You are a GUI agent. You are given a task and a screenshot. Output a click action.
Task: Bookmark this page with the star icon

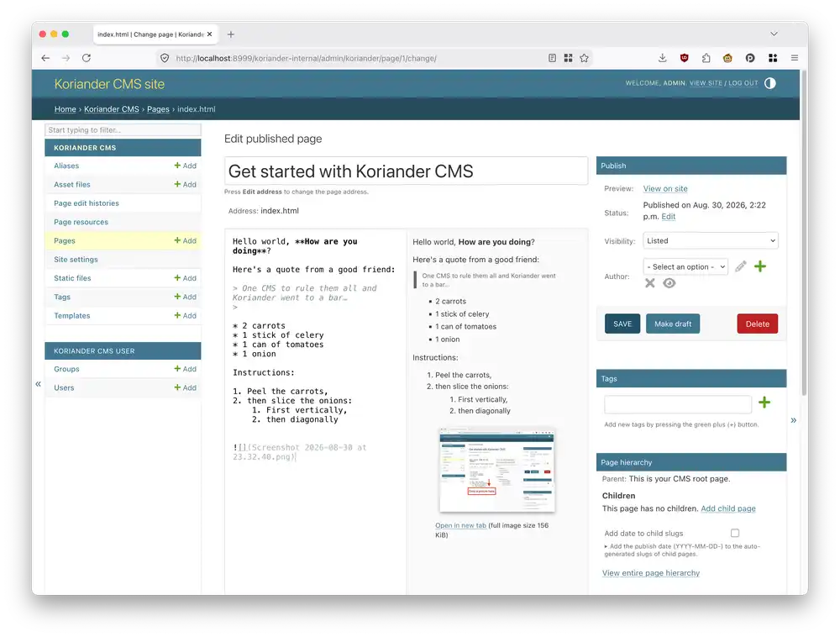coord(584,58)
